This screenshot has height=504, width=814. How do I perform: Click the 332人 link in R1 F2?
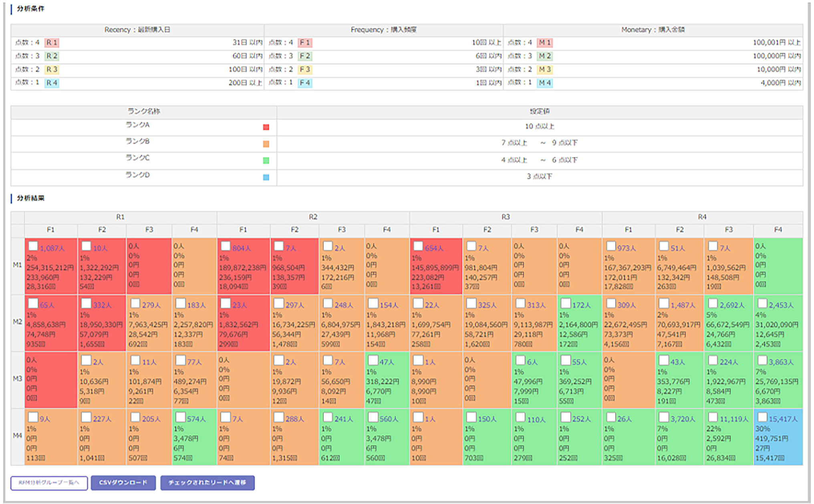[102, 305]
